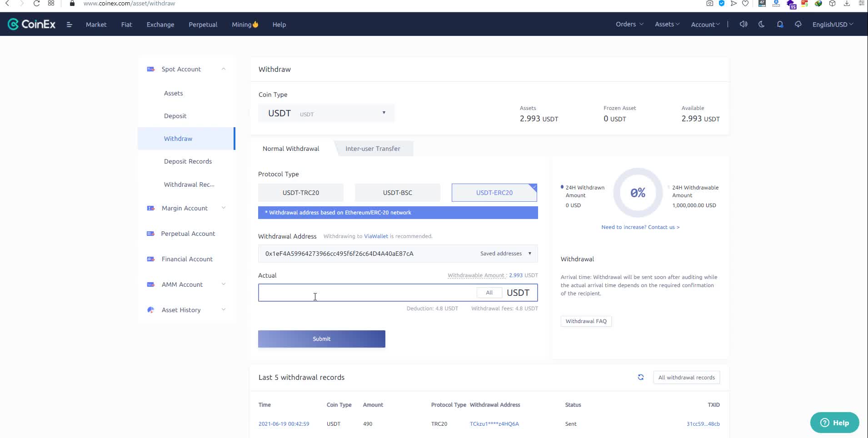
Task: Switch to Inter-user Transfer tab
Action: pos(373,149)
